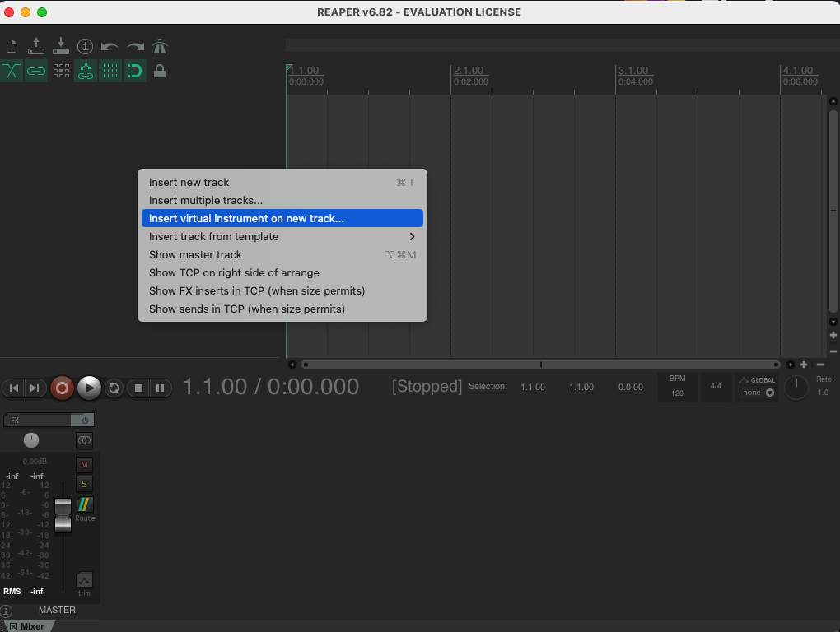Click vertical scrollbar down arrow
This screenshot has width=840, height=632.
click(833, 322)
